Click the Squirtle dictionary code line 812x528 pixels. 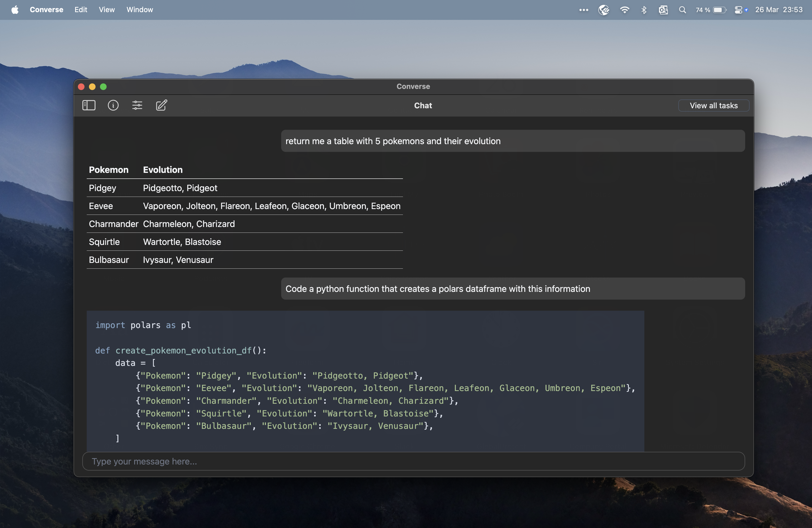click(289, 413)
